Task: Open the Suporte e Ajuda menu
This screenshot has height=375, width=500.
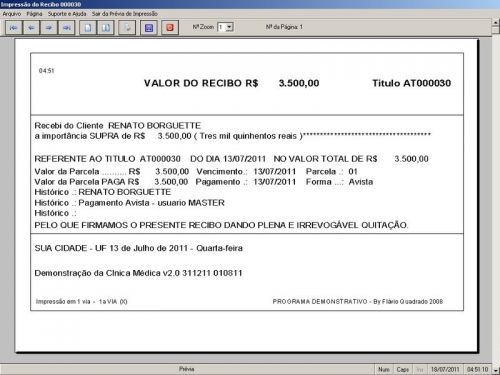Action: click(67, 14)
